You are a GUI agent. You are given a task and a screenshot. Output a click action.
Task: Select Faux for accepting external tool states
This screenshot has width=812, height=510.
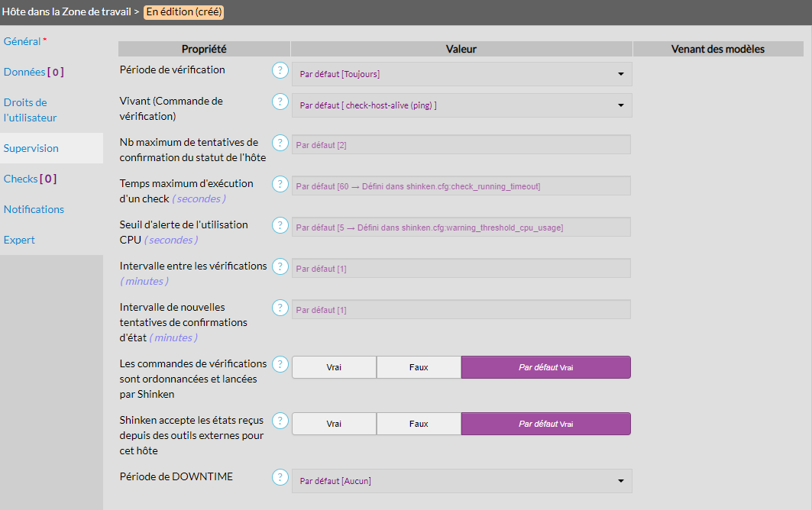pyautogui.click(x=419, y=424)
